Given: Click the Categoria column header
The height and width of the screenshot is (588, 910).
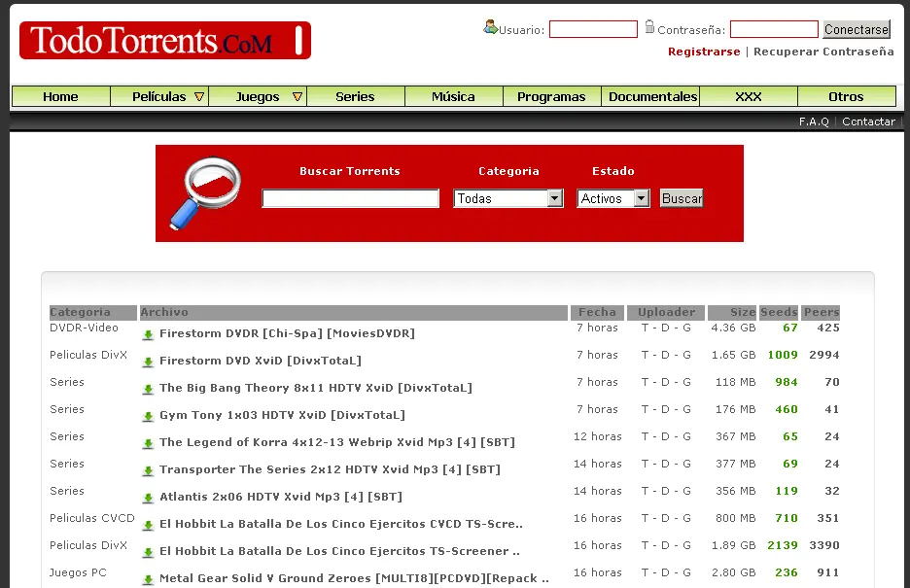Looking at the screenshot, I should pyautogui.click(x=93, y=313).
